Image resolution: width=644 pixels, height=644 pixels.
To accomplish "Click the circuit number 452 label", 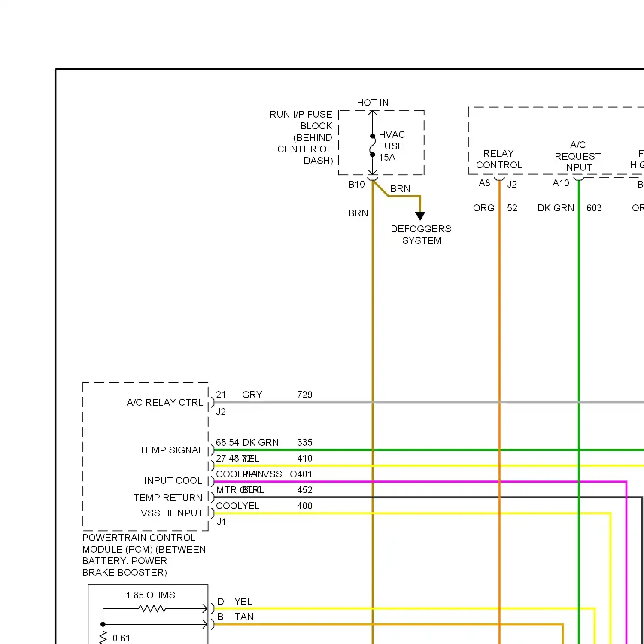I will point(305,490).
